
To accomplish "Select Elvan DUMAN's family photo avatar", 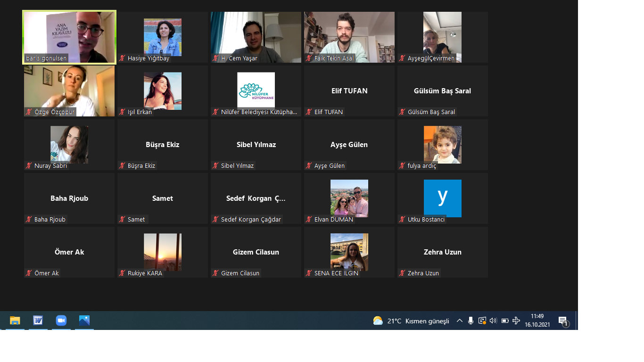I will point(349,198).
